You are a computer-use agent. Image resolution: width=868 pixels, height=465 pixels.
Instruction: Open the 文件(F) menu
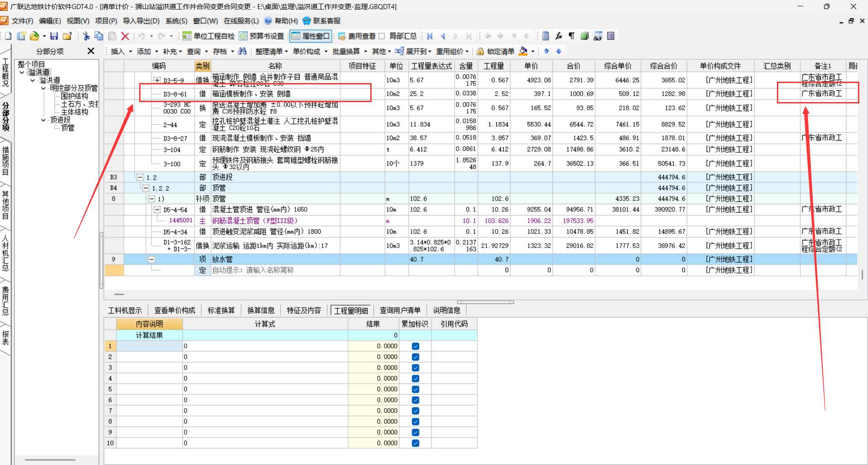pyautogui.click(x=22, y=21)
